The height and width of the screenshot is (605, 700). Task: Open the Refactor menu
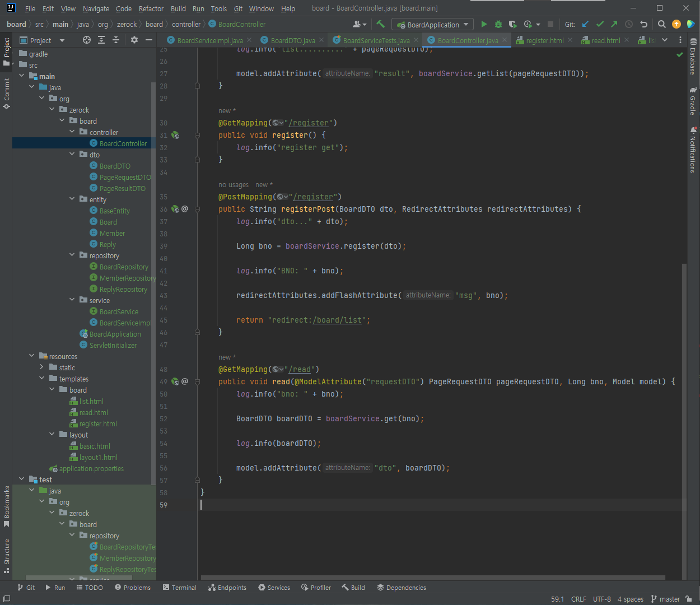click(151, 8)
